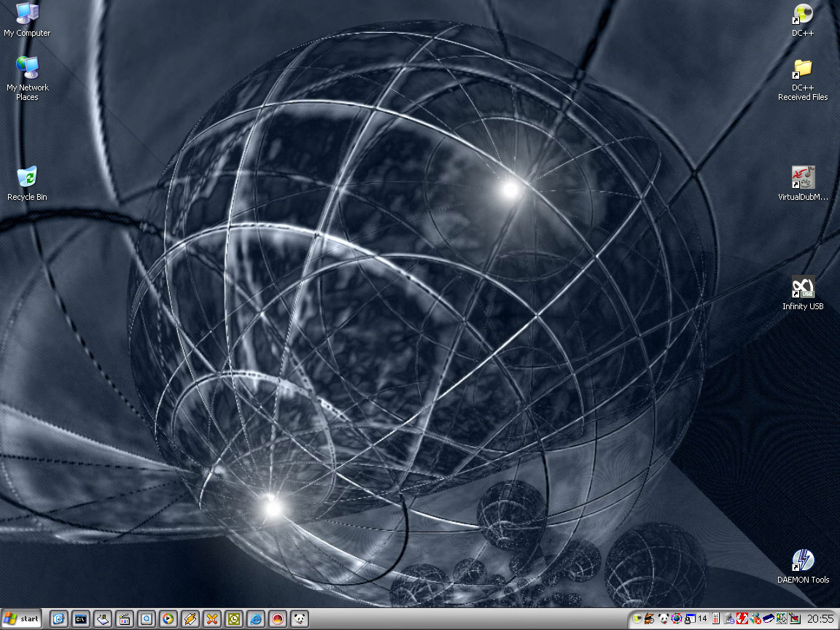Viewport: 840px width, 630px height.
Task: Click the number 14 tray icon
Action: (x=702, y=618)
